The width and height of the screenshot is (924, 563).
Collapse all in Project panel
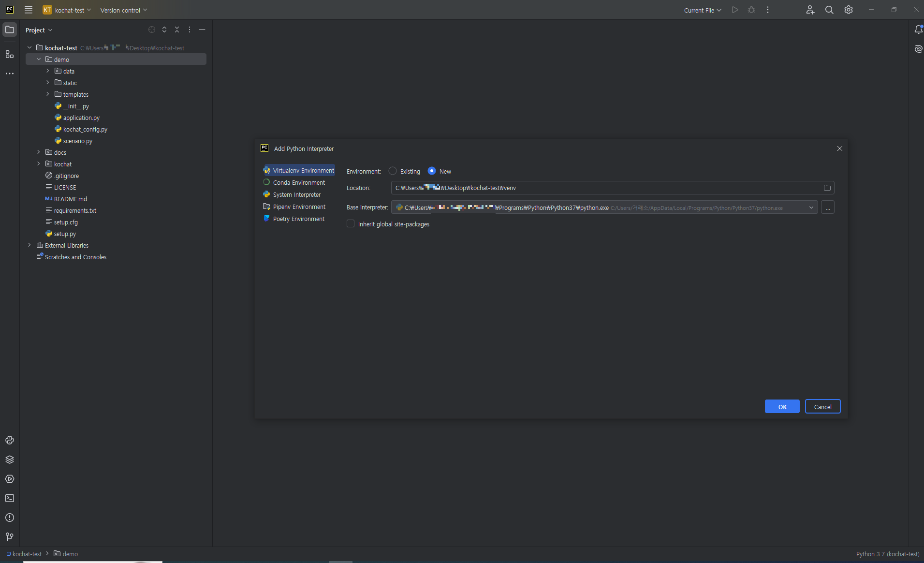[177, 30]
